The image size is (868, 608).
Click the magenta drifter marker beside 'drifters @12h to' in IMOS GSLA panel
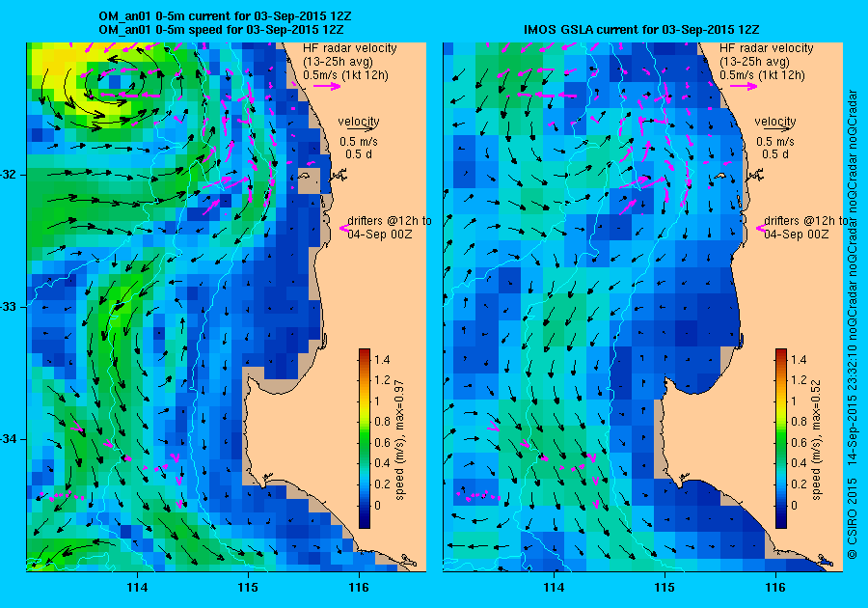coord(760,228)
